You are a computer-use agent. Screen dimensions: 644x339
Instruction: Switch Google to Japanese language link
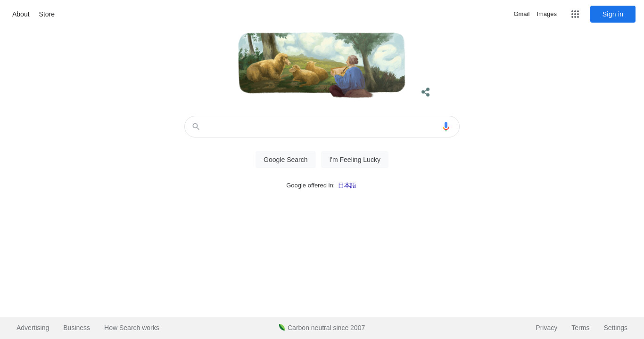click(x=347, y=186)
